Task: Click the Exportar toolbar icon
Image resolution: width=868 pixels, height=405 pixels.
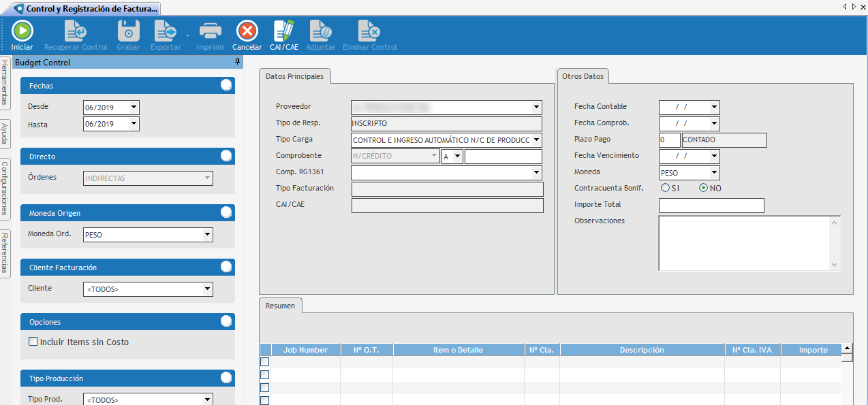Action: pyautogui.click(x=165, y=31)
